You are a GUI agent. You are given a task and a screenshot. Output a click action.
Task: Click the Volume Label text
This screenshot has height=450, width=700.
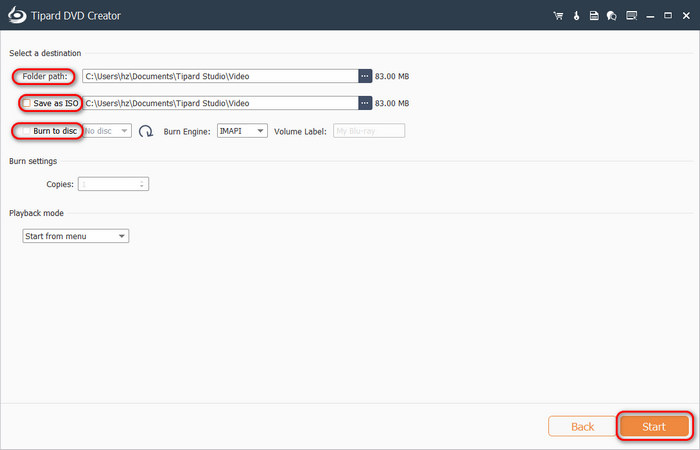point(300,132)
